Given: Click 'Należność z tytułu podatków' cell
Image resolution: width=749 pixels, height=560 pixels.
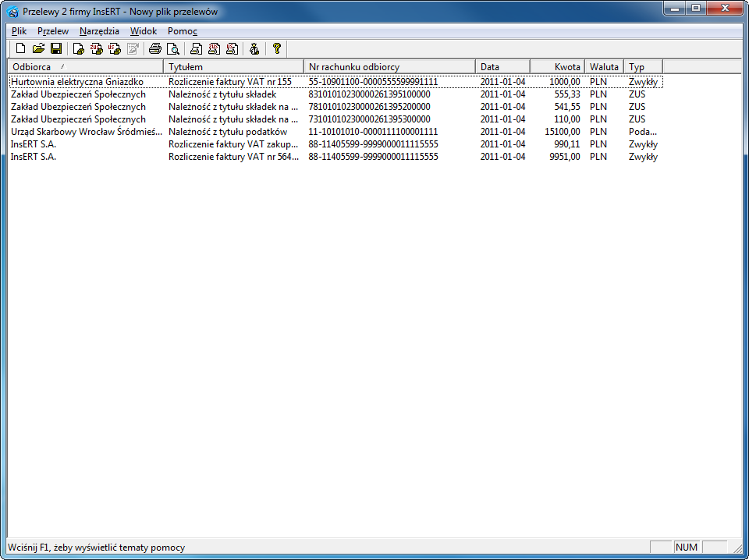Looking at the screenshot, I should pyautogui.click(x=228, y=131).
